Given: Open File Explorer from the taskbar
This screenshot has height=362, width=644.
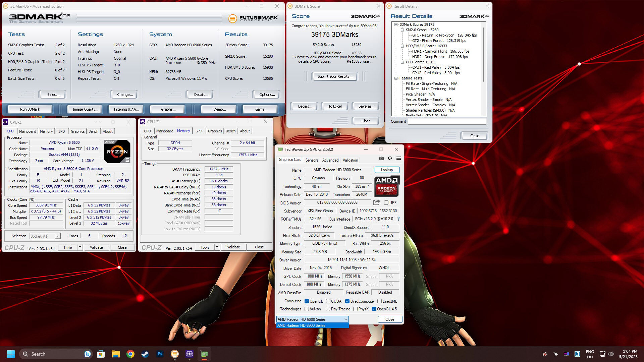Looking at the screenshot, I should pos(116,354).
